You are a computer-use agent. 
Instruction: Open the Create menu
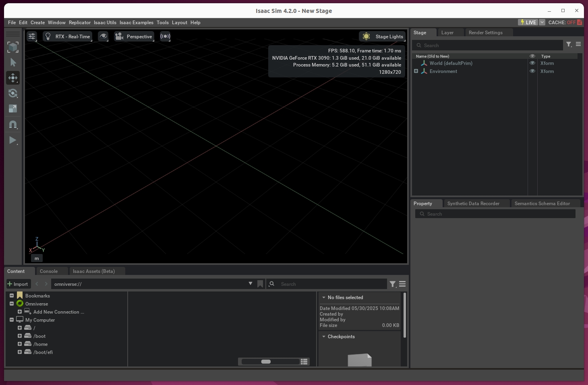point(37,23)
